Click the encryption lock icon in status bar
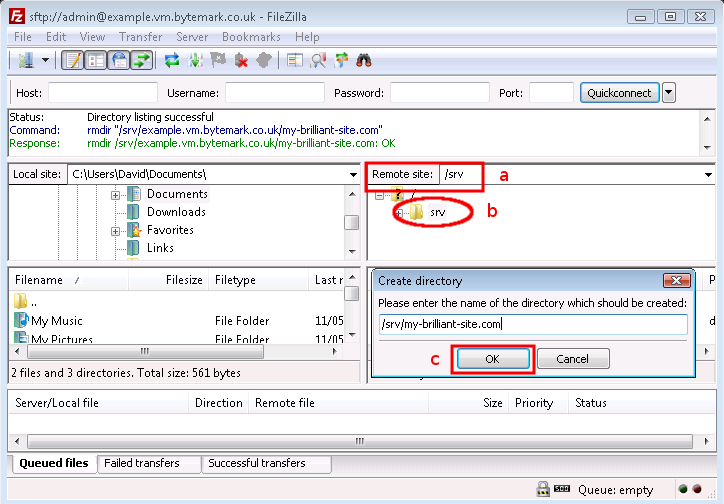 543,489
